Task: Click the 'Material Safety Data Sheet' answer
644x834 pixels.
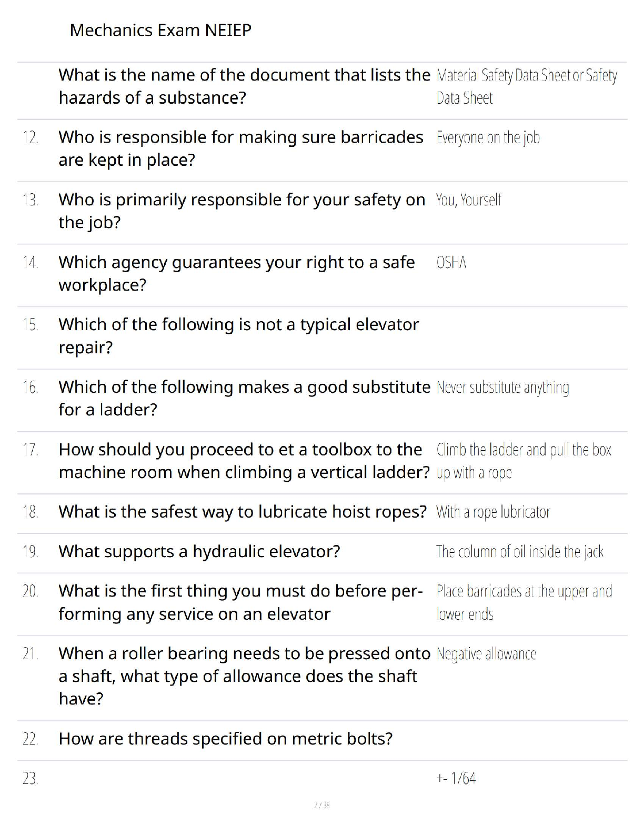Action: [x=527, y=86]
